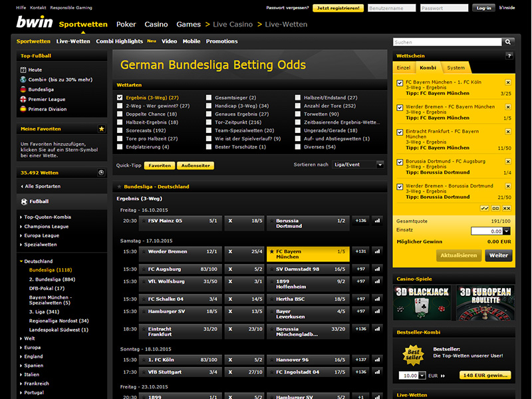Viewport: 532px width, 399px height.
Task: Remove the Borussia Dortmund - FC Augsburg bet
Action: coord(508,162)
